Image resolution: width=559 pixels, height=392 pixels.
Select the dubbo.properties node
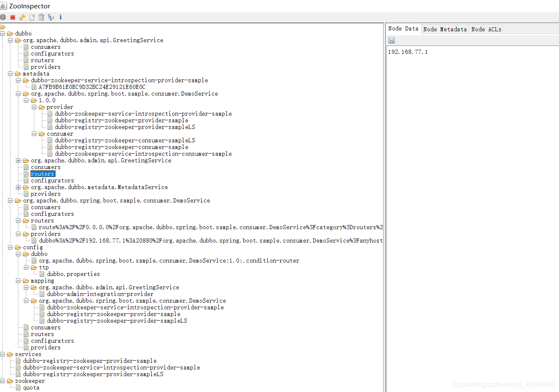74,274
